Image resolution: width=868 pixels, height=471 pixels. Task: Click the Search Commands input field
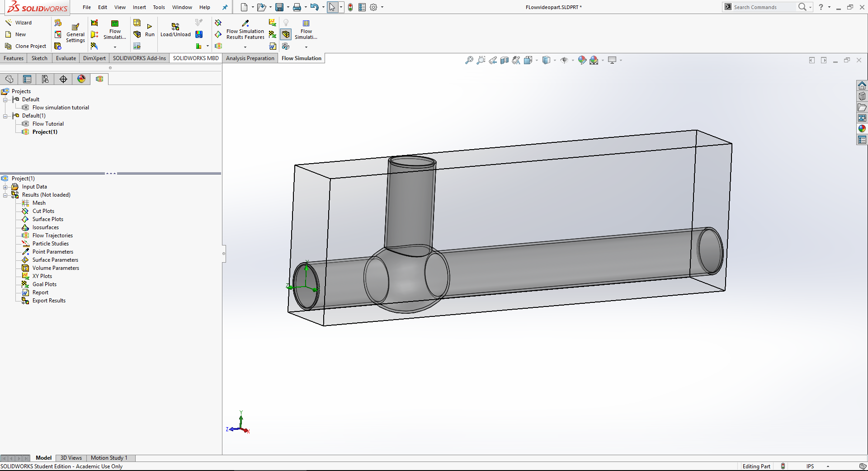pyautogui.click(x=763, y=7)
